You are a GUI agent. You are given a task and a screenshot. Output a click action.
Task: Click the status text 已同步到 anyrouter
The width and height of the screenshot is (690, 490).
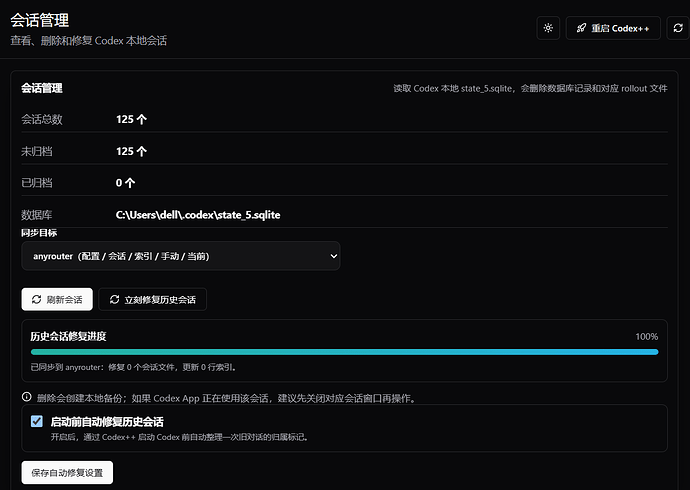coord(133,367)
